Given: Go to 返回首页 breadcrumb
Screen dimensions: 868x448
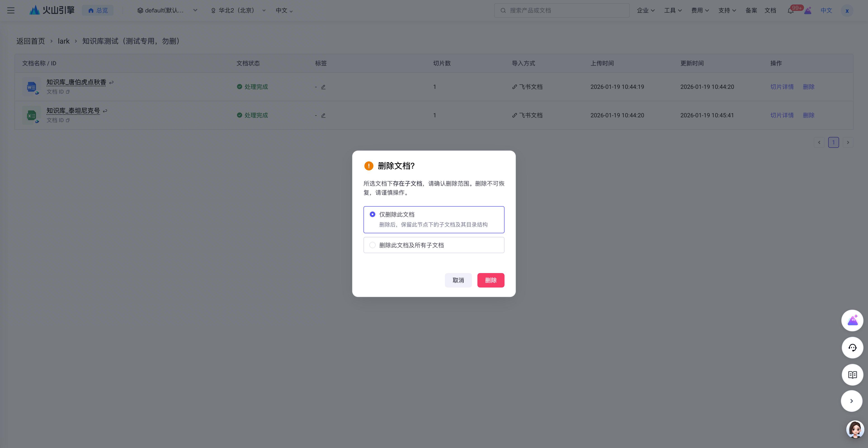Looking at the screenshot, I should pos(31,41).
